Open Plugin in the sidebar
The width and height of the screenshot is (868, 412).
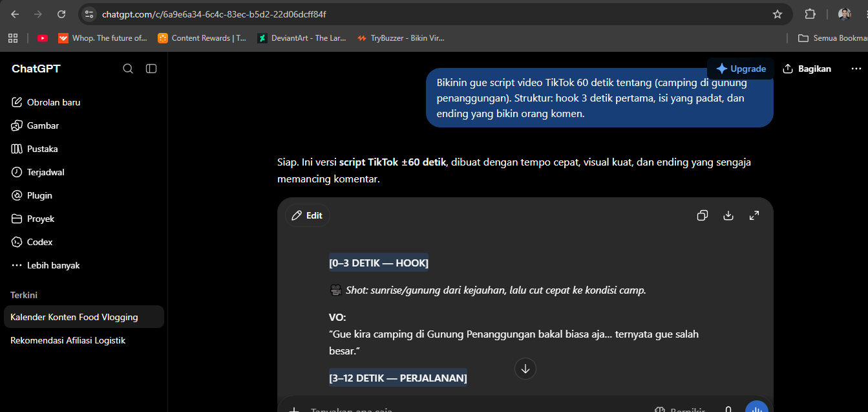[x=84, y=195]
